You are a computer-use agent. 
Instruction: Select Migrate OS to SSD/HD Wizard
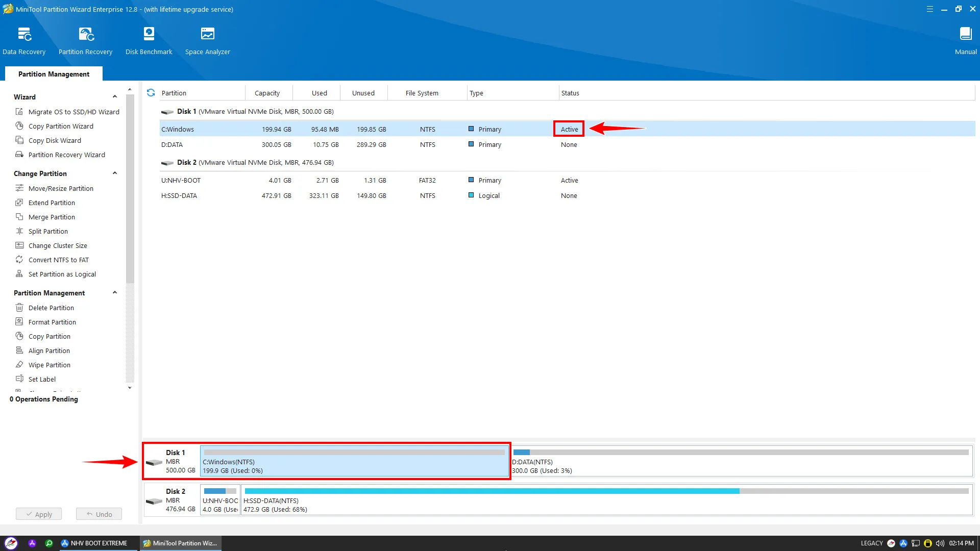(73, 112)
